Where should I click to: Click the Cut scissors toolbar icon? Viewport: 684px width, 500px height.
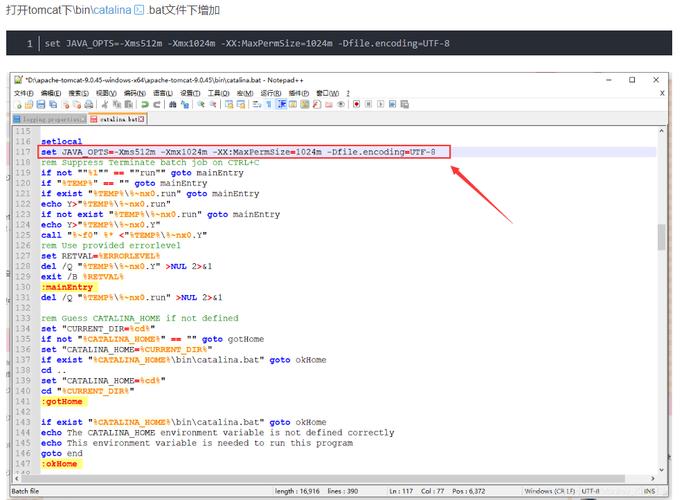(106, 104)
